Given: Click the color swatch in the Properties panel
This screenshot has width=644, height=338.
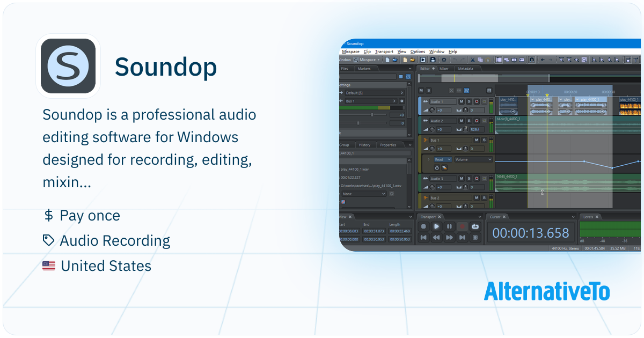Looking at the screenshot, I should click(x=343, y=202).
